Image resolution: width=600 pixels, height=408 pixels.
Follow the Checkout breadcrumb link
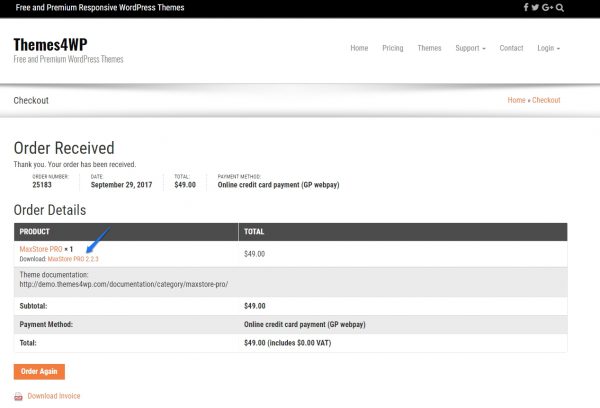coord(546,100)
